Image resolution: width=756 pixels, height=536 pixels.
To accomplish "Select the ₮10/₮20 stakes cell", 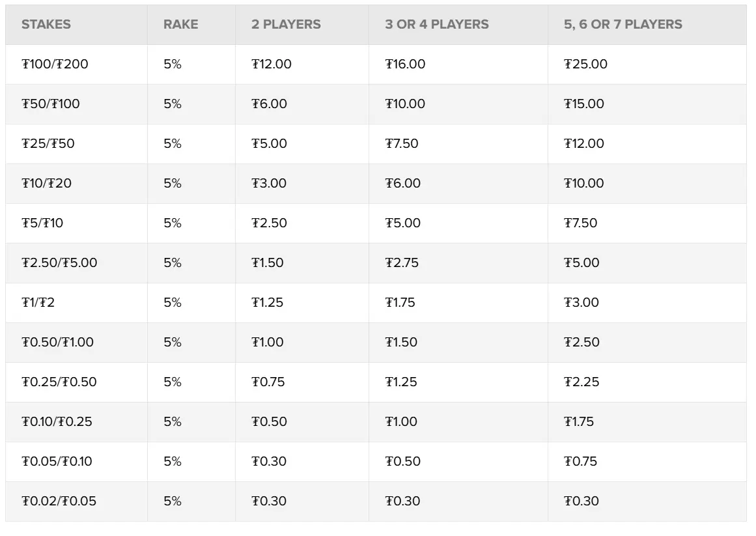I will pos(47,184).
